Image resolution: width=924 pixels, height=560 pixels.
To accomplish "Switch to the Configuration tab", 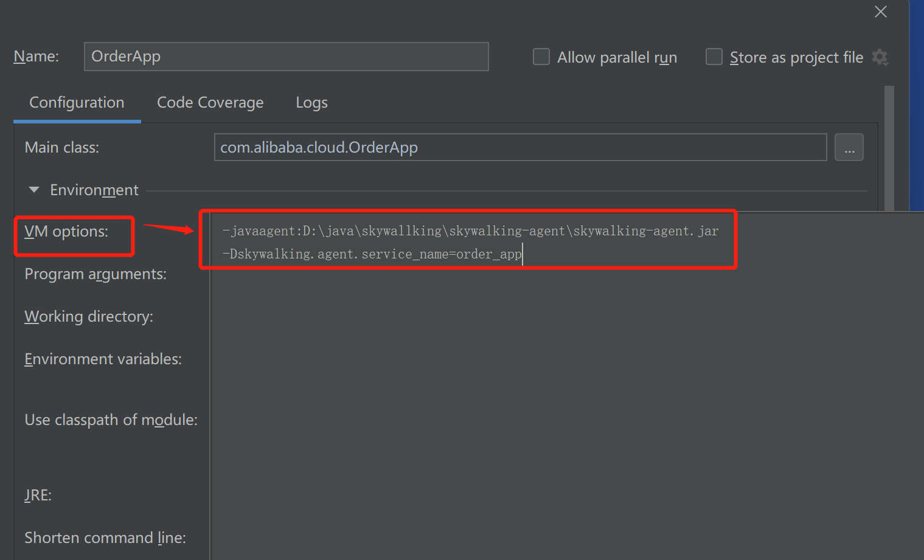I will (77, 103).
